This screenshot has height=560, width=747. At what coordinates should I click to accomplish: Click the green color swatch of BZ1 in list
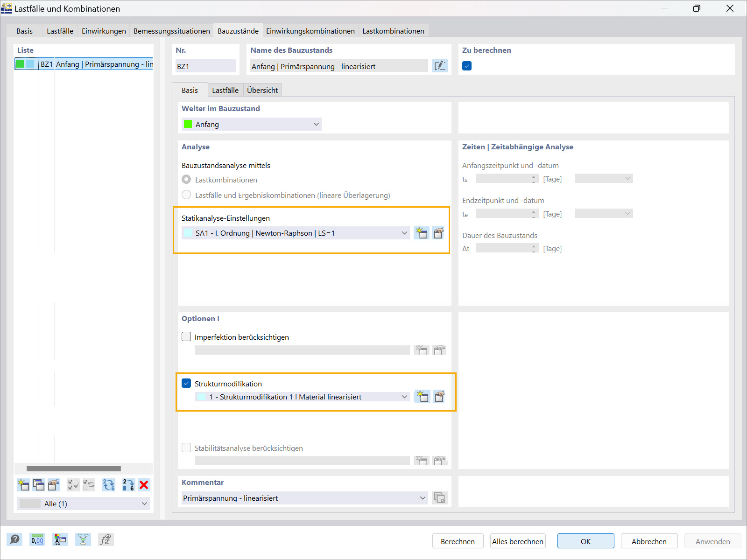coord(20,64)
